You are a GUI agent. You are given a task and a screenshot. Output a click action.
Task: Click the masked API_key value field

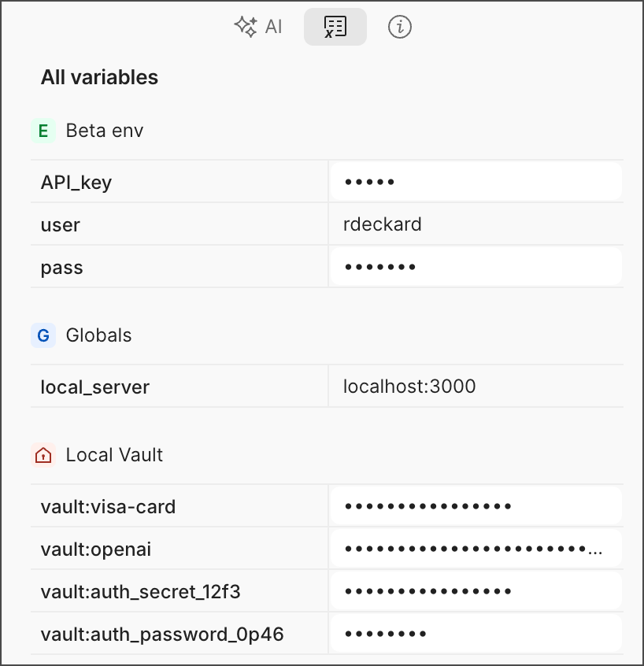476,183
